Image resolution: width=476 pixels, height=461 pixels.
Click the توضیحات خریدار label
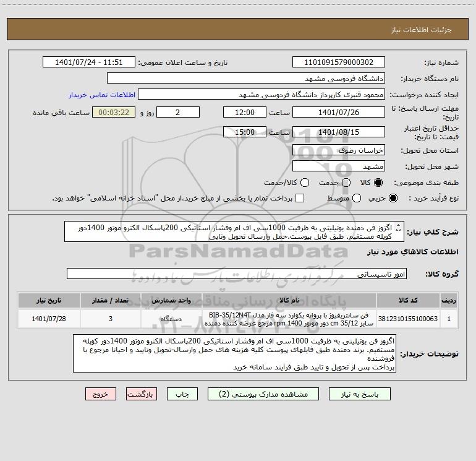tap(429, 354)
